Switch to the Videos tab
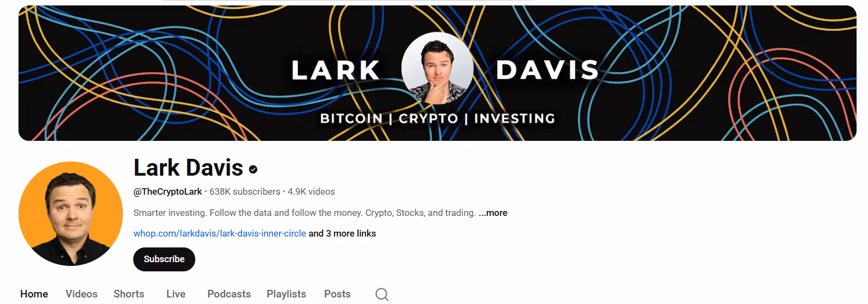Viewport: 868px width, 304px height. point(82,294)
